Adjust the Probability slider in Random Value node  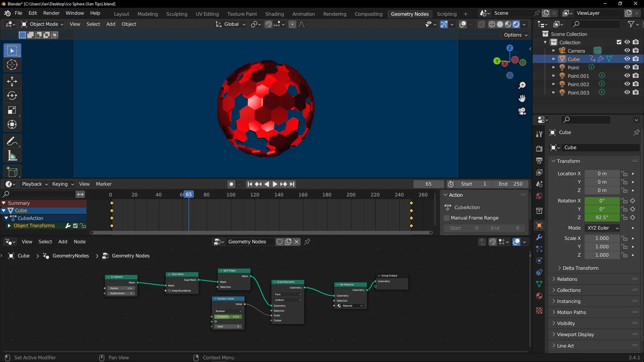227,317
